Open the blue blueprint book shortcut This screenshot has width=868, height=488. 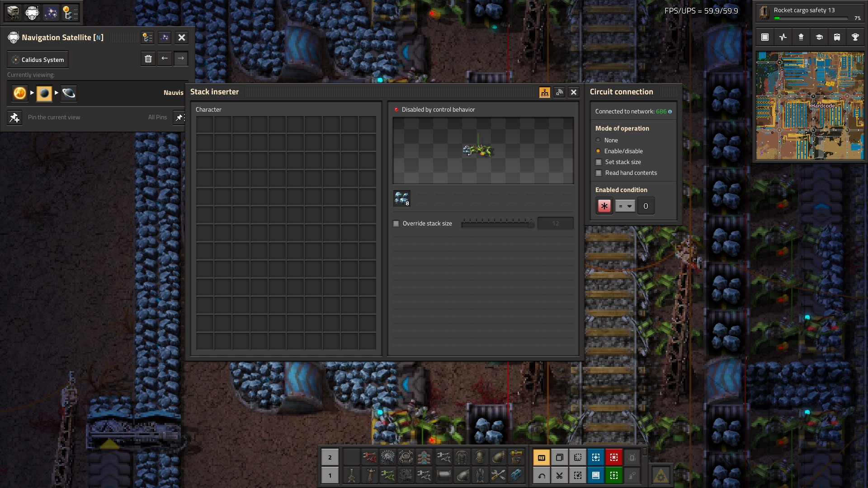(596, 475)
